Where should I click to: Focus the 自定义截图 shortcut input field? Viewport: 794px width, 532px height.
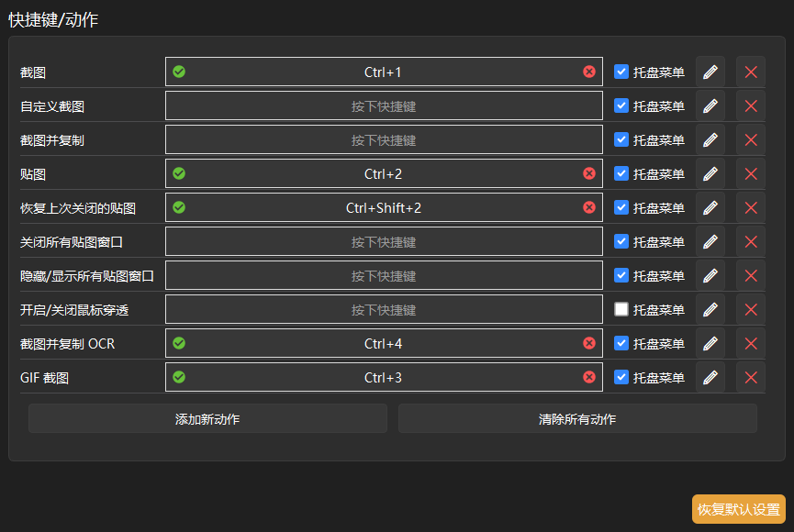[x=384, y=105]
